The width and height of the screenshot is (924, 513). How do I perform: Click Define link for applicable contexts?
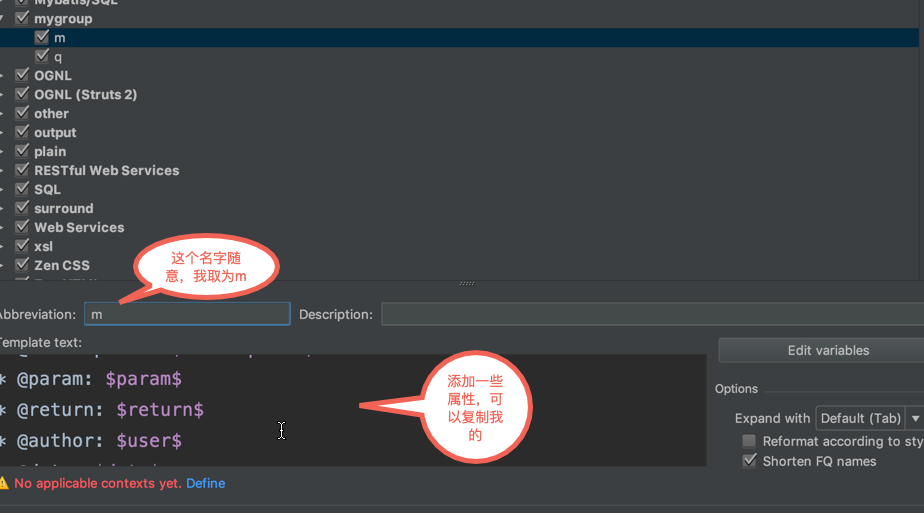point(206,483)
